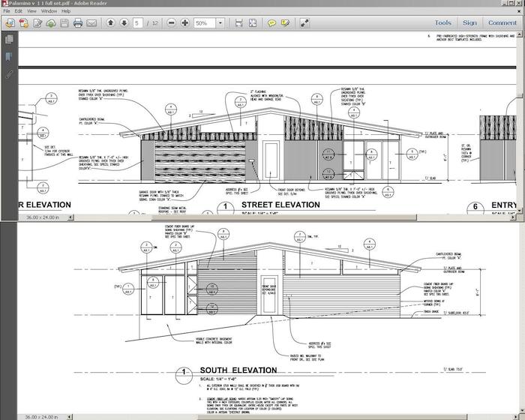Click the vertical scrollbar down arrow
Screen dimensions: 525x420
click(519, 211)
